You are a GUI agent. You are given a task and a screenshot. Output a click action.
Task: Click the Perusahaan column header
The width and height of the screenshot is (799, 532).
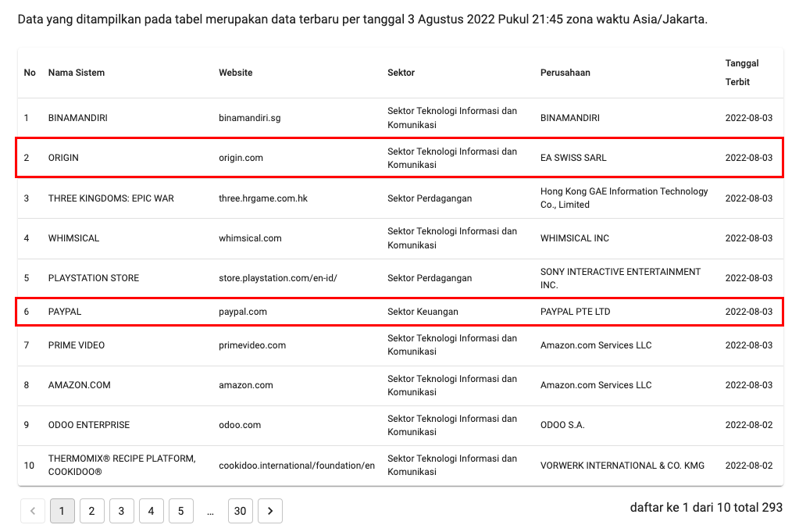pyautogui.click(x=565, y=73)
